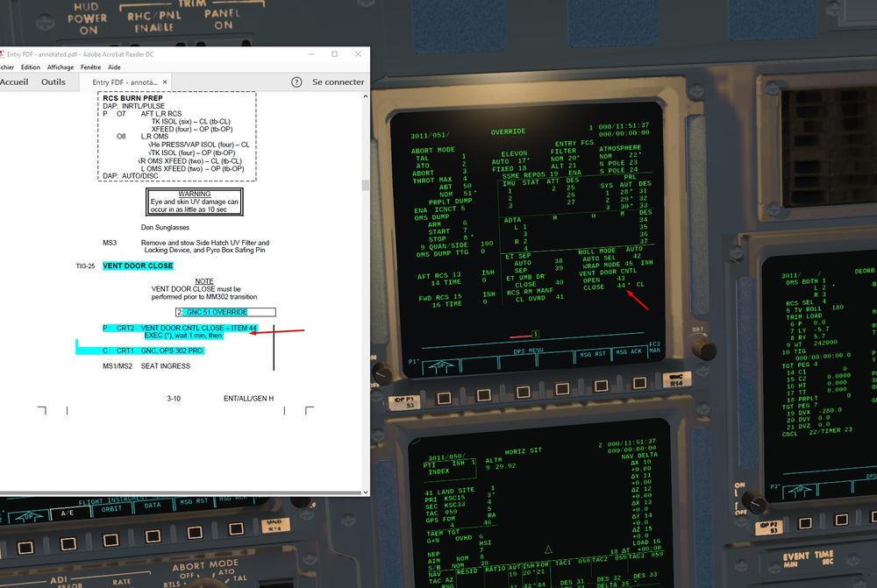Maximize the Acrobat Reader window
877x588 pixels.
click(334, 54)
